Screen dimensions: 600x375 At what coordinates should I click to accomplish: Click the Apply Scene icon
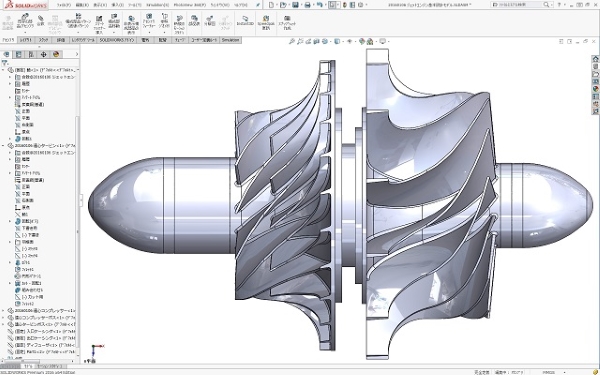click(x=370, y=41)
